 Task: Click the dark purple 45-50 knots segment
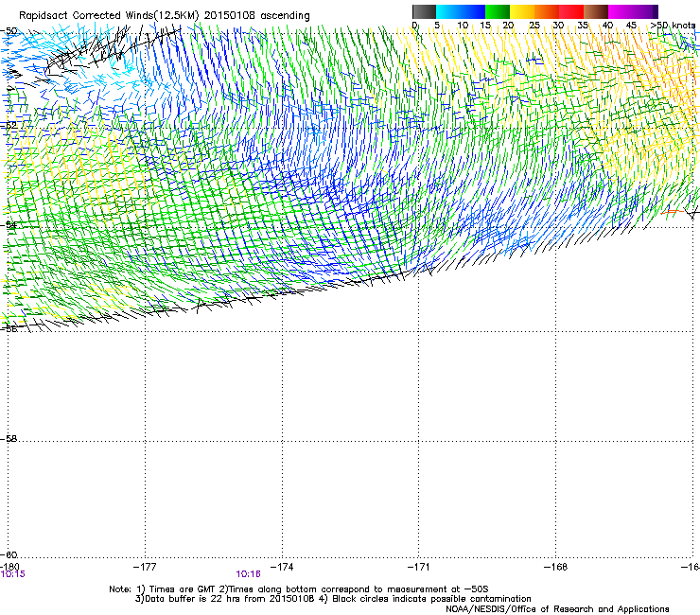(x=645, y=11)
